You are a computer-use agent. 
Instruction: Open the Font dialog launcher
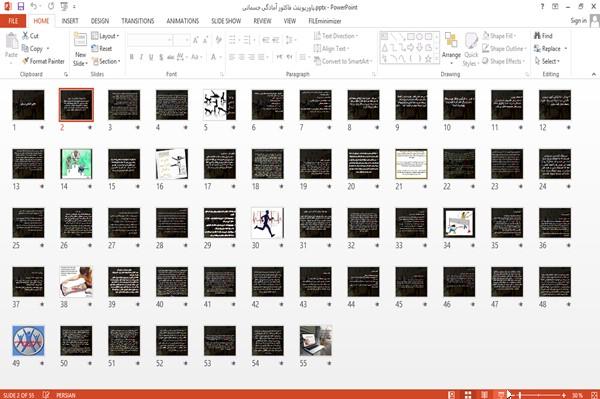(x=221, y=74)
